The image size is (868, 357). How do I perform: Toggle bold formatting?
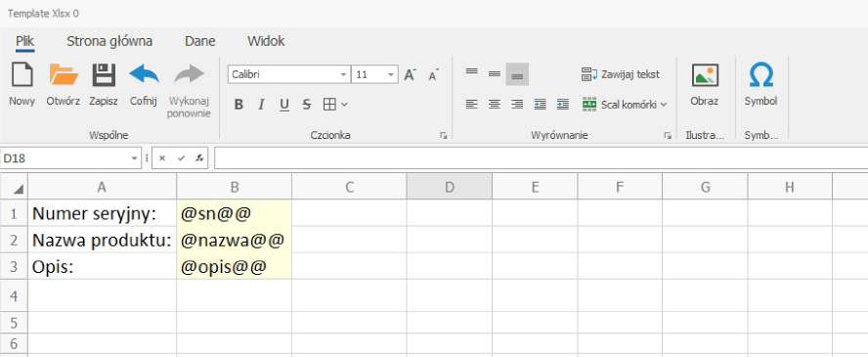point(239,104)
